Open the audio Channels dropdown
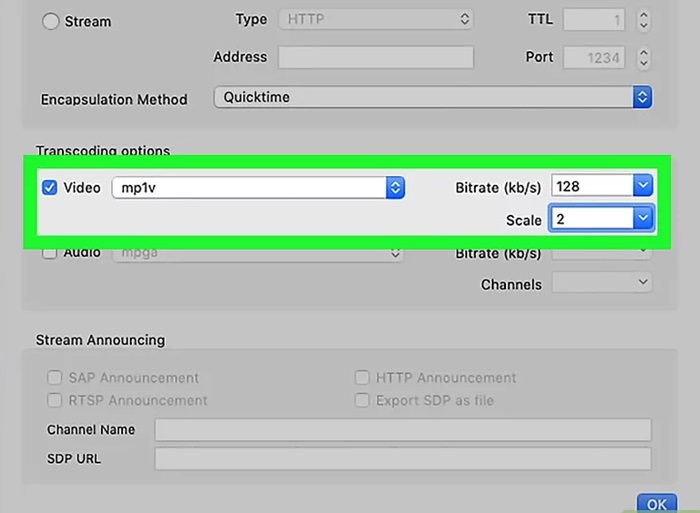700x513 pixels. [602, 284]
